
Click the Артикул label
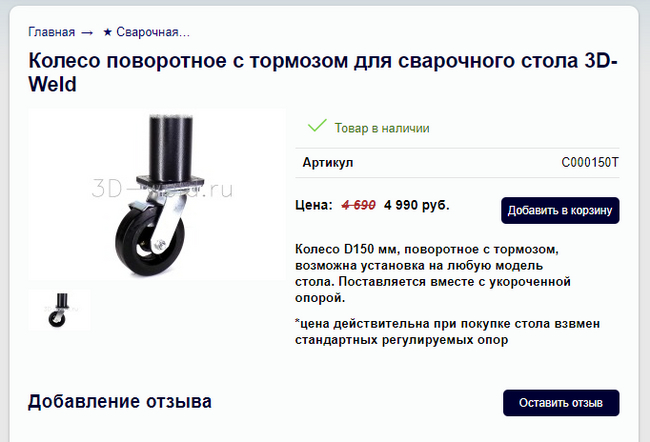[x=327, y=162]
